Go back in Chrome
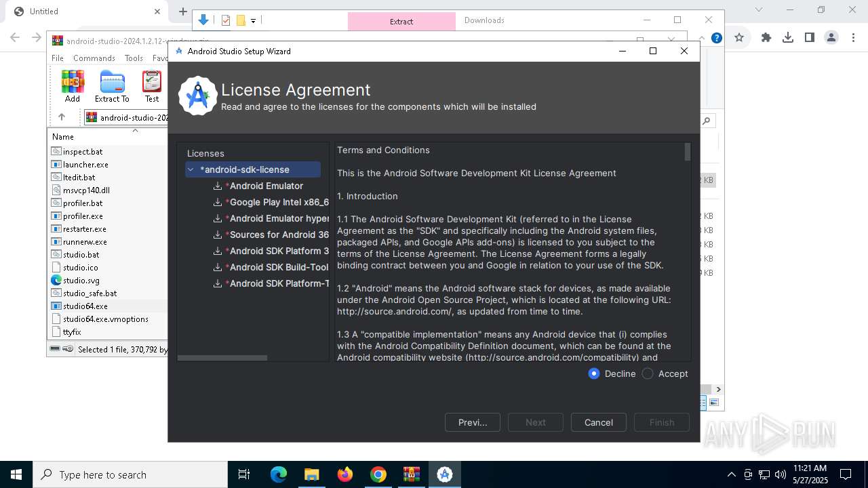868x488 pixels. coord(16,38)
